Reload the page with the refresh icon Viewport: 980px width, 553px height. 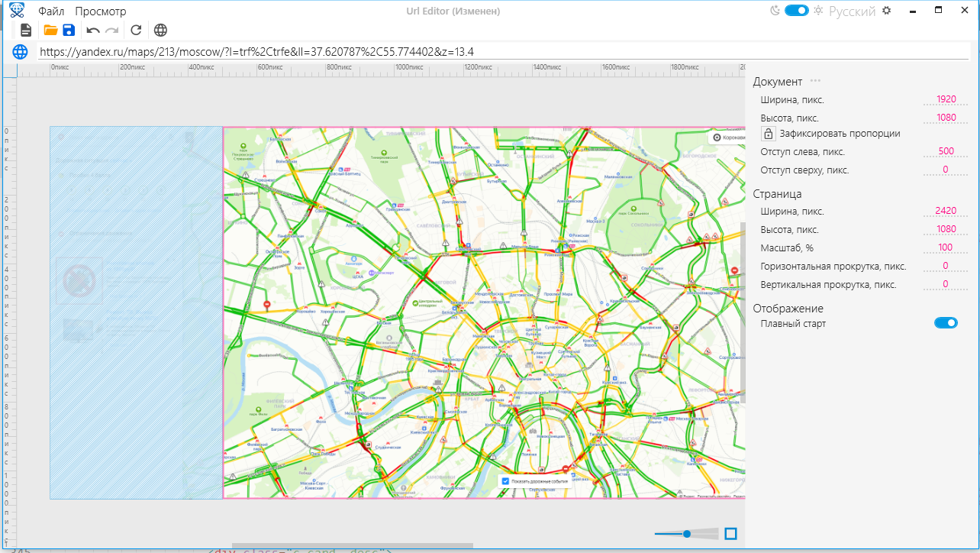tap(136, 31)
